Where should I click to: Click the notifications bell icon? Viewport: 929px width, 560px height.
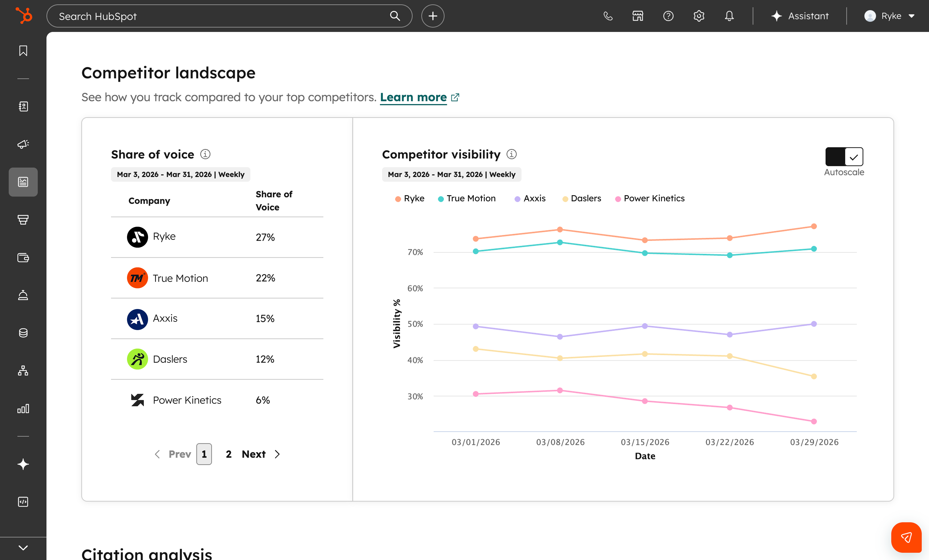[x=729, y=16]
